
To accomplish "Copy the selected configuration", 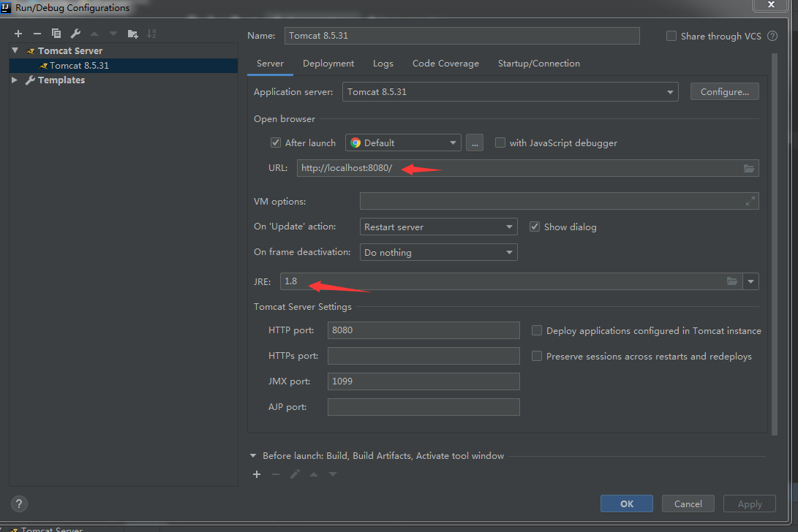I will coord(56,34).
